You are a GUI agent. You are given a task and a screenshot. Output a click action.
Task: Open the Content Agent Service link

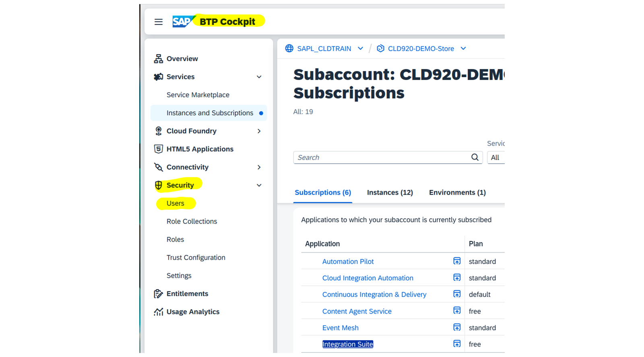click(x=357, y=312)
